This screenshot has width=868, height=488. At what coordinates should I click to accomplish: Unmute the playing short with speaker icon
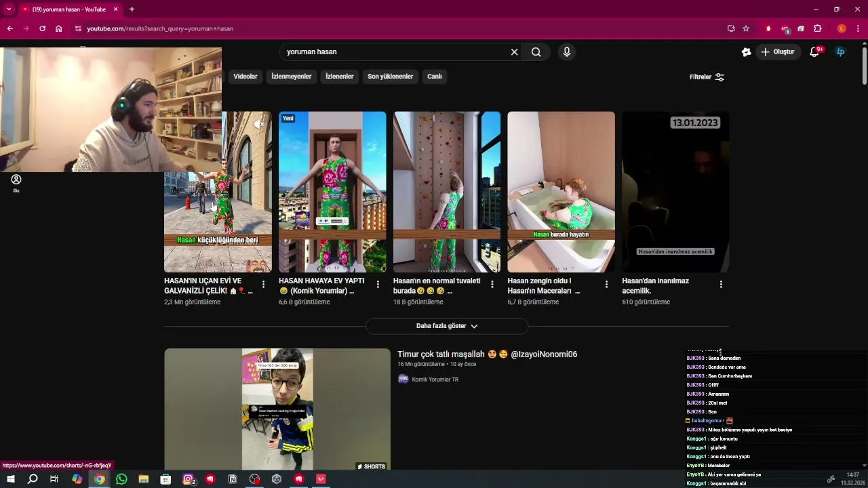tap(259, 124)
